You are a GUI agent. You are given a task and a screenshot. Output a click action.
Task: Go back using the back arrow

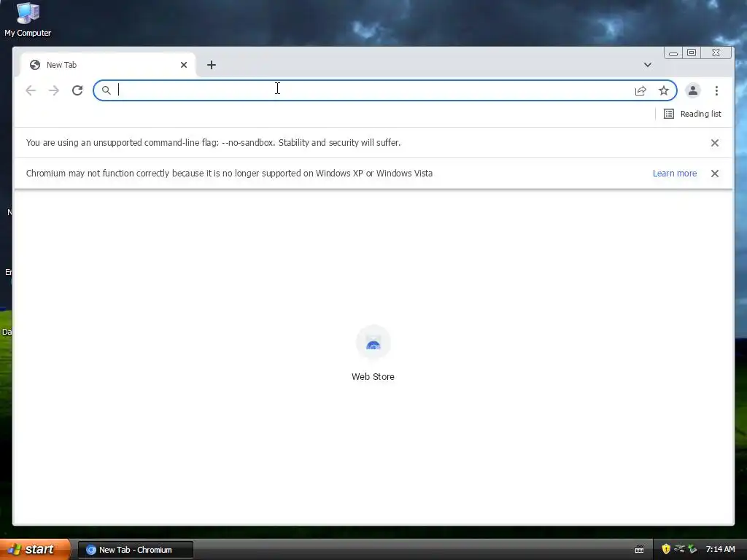point(31,90)
